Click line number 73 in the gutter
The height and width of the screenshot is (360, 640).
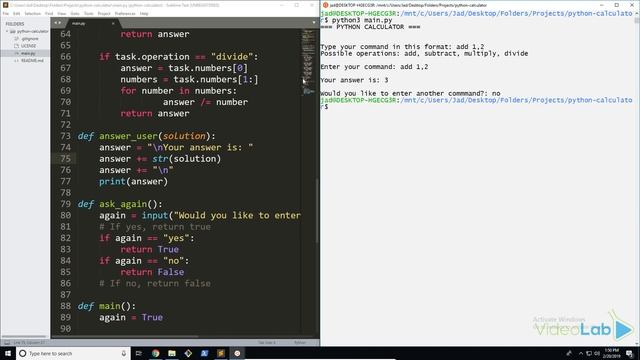(65, 136)
